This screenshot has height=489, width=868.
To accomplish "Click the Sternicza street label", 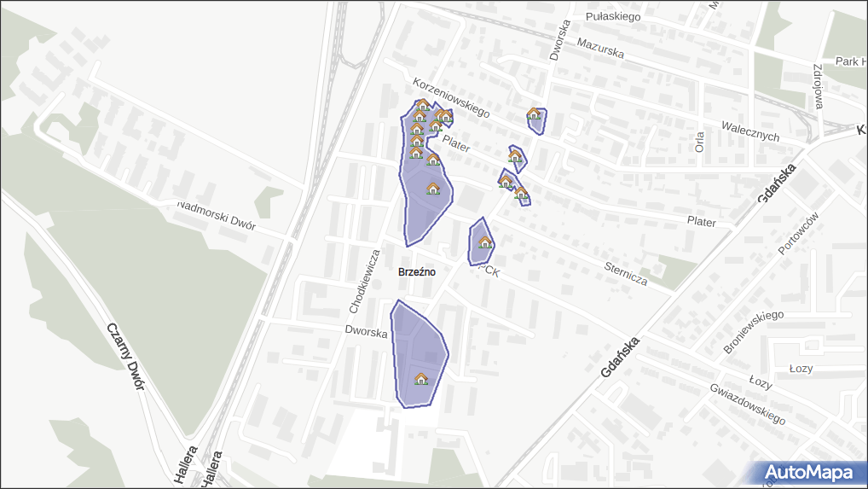I will point(626,274).
